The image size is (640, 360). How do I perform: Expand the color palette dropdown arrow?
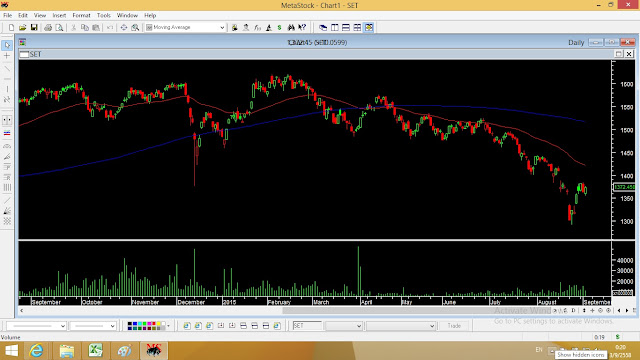[168, 326]
